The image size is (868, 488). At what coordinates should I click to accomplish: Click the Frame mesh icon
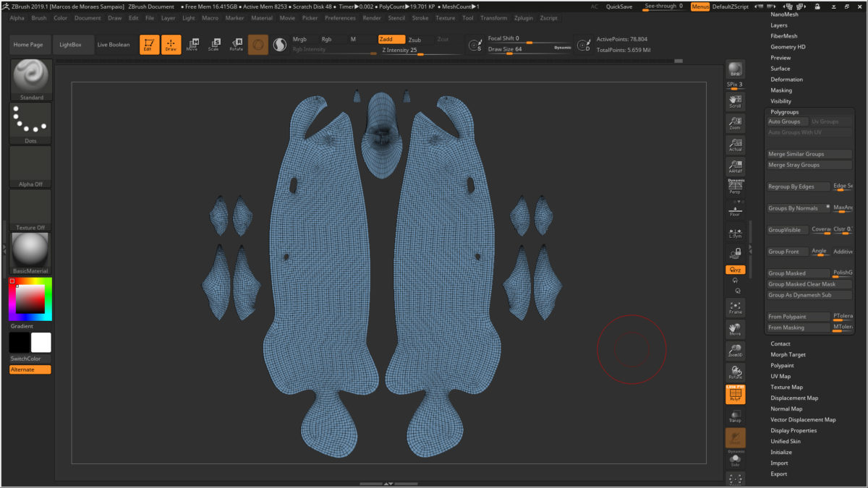coord(735,307)
